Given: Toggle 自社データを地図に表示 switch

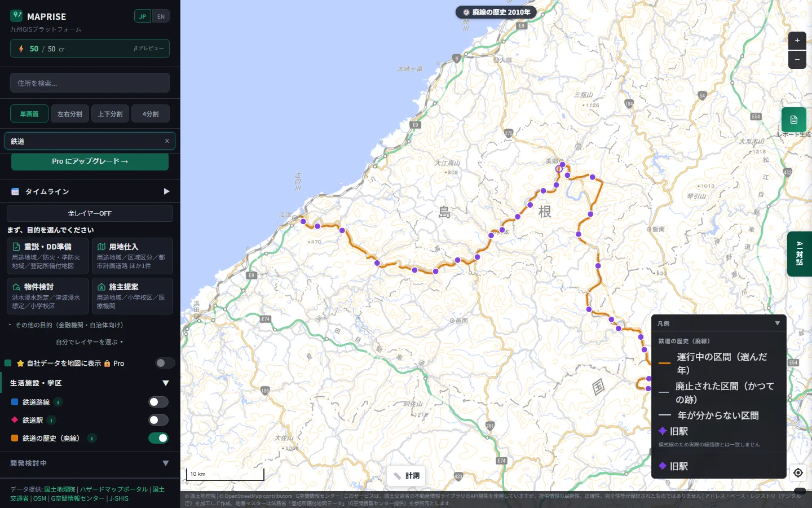Looking at the screenshot, I should (x=165, y=363).
